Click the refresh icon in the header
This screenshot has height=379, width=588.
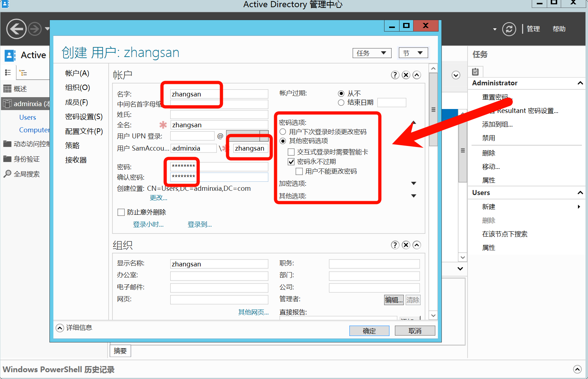coord(509,29)
